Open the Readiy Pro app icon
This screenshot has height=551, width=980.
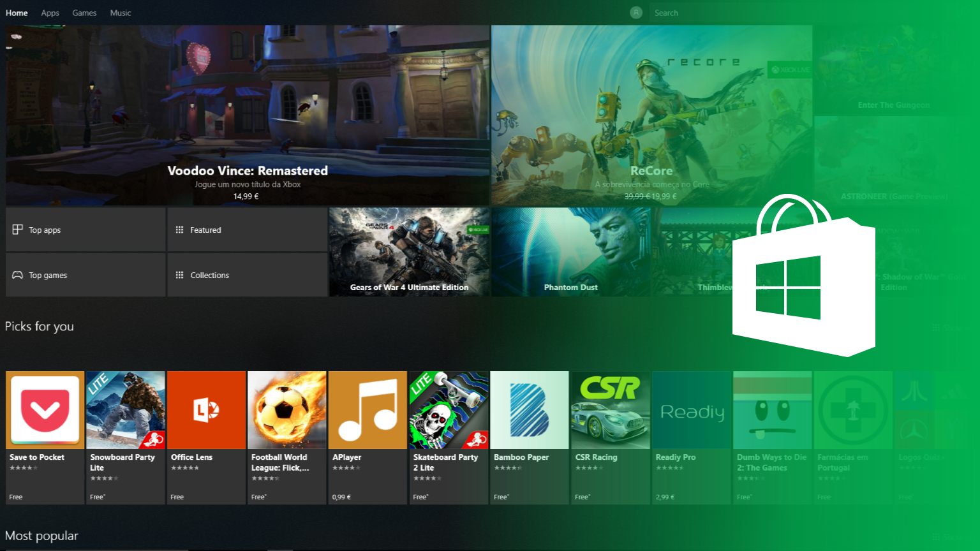click(691, 410)
